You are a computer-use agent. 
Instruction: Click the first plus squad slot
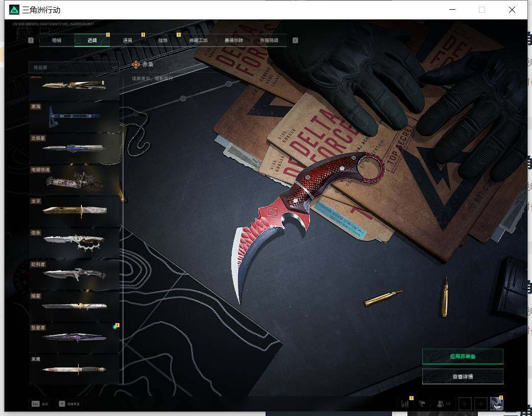pos(465,404)
